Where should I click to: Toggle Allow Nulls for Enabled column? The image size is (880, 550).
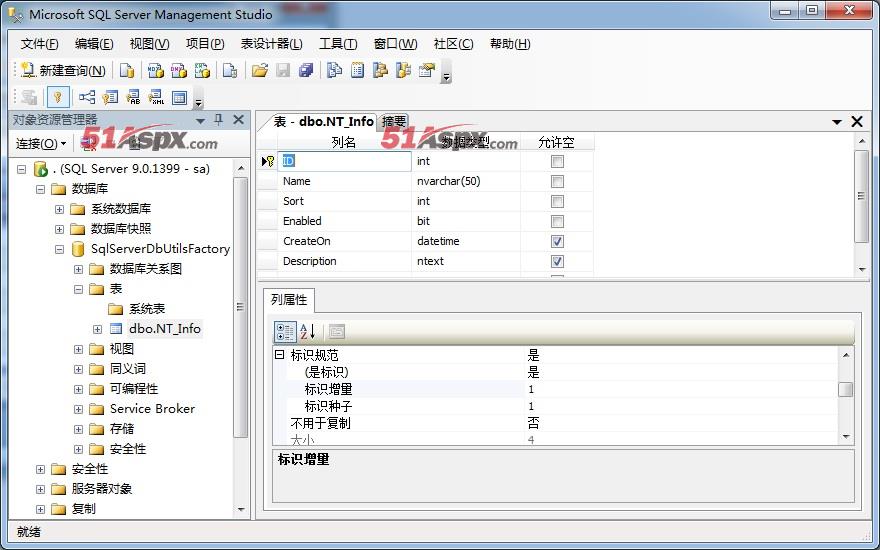tap(557, 221)
